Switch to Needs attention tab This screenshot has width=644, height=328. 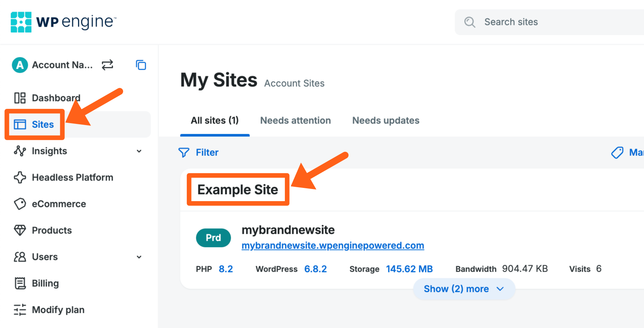coord(295,121)
